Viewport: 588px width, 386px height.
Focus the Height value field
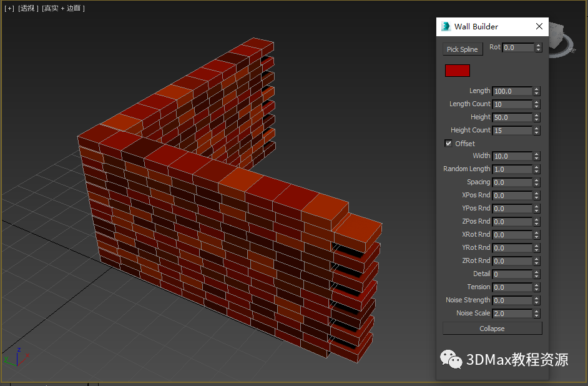pos(512,117)
